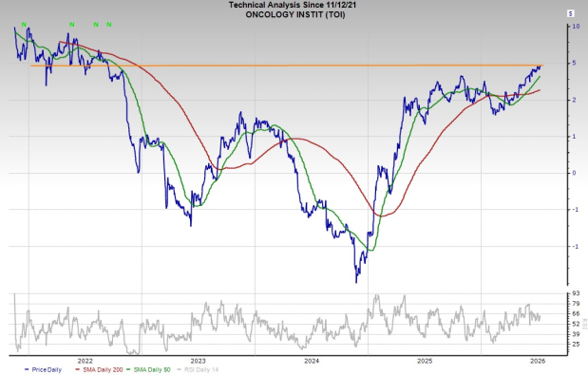The image size is (588, 375).
Task: Click the leftmost green N news marker
Action: tap(24, 25)
